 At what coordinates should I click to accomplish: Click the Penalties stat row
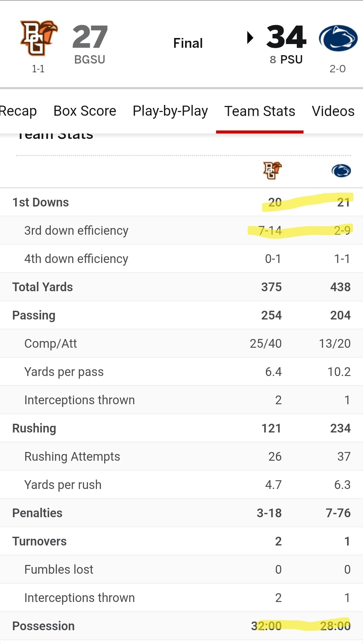pyautogui.click(x=182, y=513)
